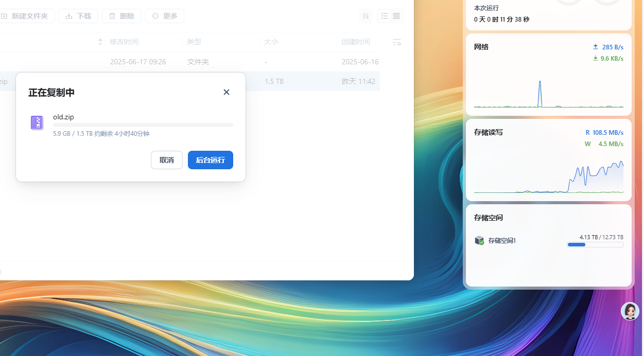Click the 2025-06-16 creation date cell

click(360, 62)
